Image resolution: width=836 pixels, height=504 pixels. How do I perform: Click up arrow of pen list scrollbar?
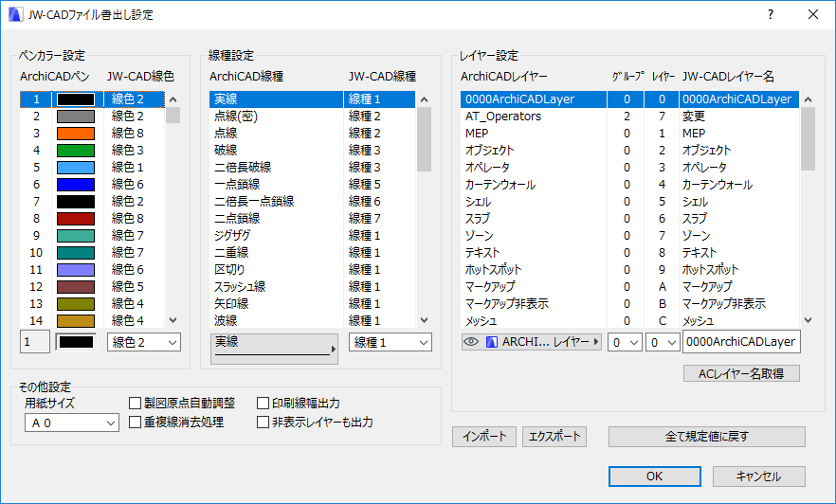click(x=173, y=99)
